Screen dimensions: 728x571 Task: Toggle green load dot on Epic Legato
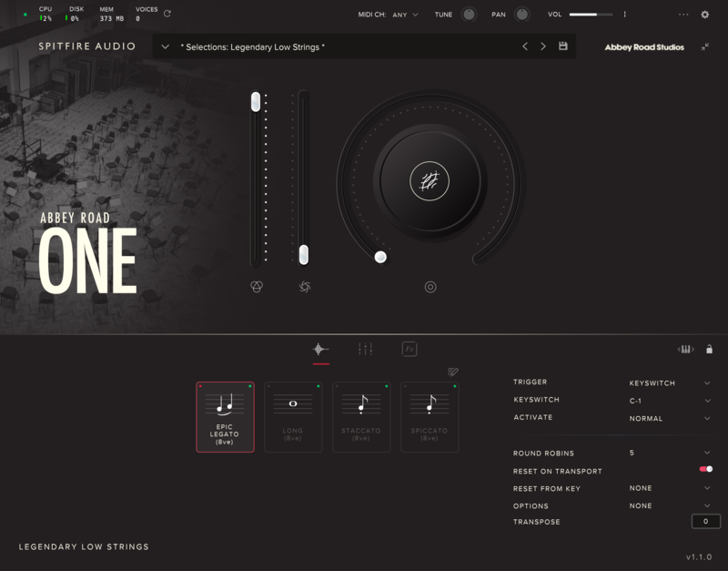point(249,386)
